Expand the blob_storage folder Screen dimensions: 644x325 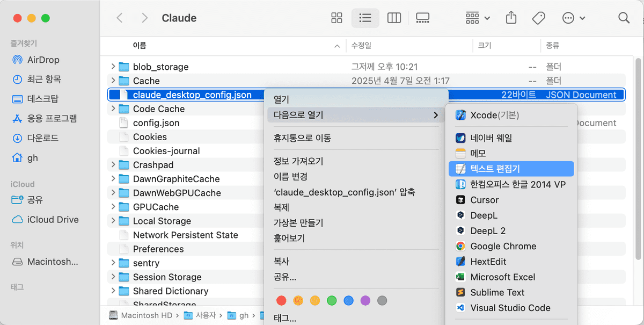(x=113, y=67)
